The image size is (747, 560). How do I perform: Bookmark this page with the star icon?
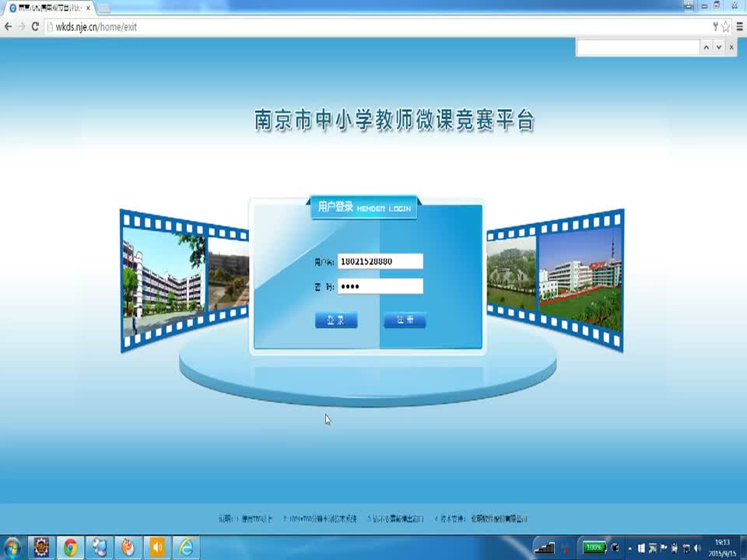click(x=726, y=26)
